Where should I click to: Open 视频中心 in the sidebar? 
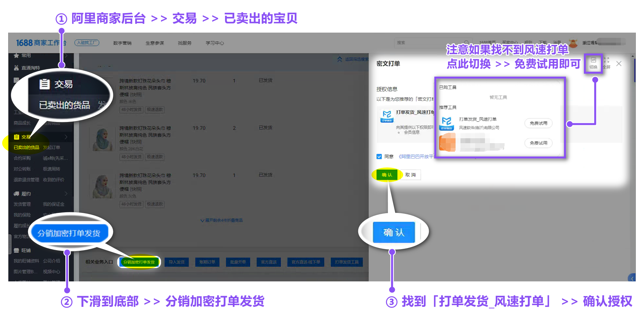(x=52, y=272)
